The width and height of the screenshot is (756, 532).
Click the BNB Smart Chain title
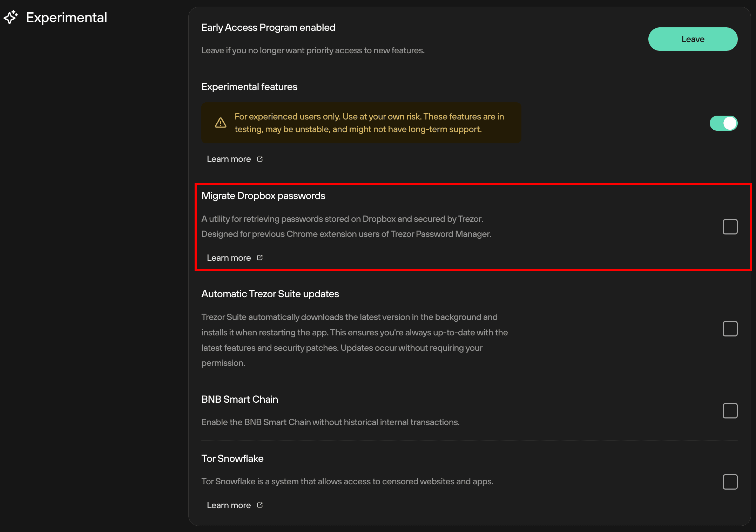click(240, 399)
